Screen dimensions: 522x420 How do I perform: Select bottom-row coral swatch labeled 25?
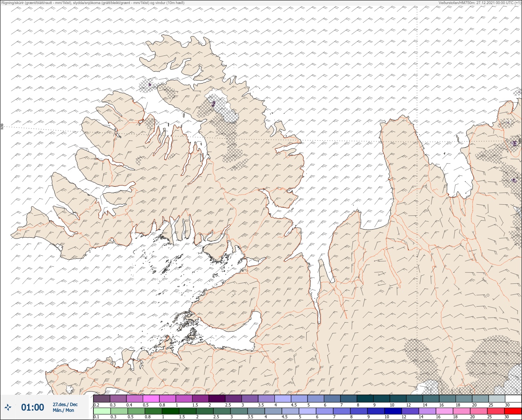[x=496, y=411]
